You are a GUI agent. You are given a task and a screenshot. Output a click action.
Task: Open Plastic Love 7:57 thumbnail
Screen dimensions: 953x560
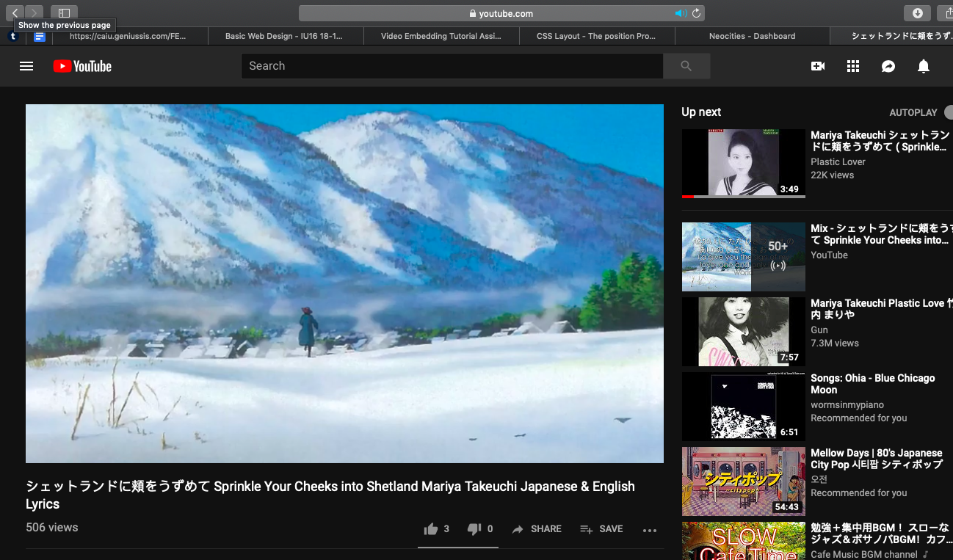click(x=744, y=332)
